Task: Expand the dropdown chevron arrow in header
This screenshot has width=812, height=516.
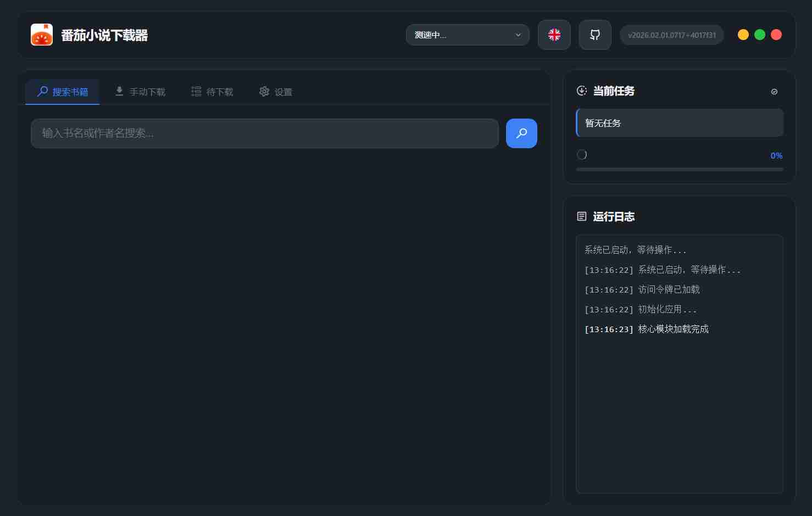Action: (518, 35)
